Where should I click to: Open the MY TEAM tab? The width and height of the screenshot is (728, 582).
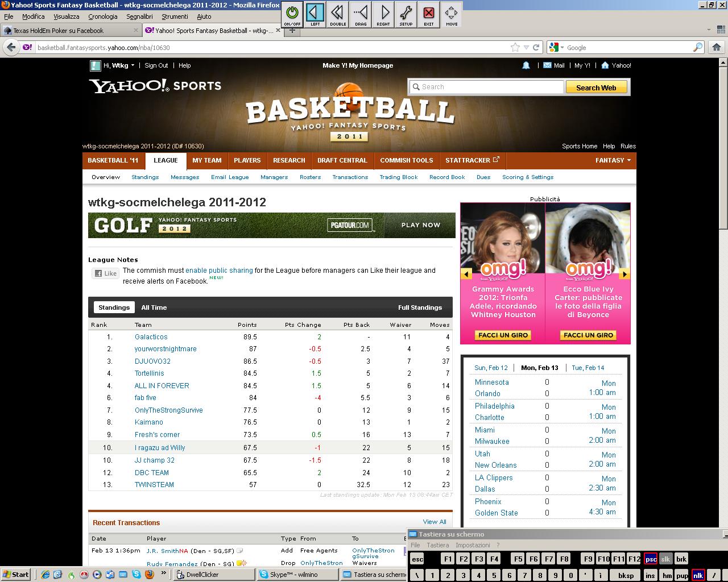point(206,160)
